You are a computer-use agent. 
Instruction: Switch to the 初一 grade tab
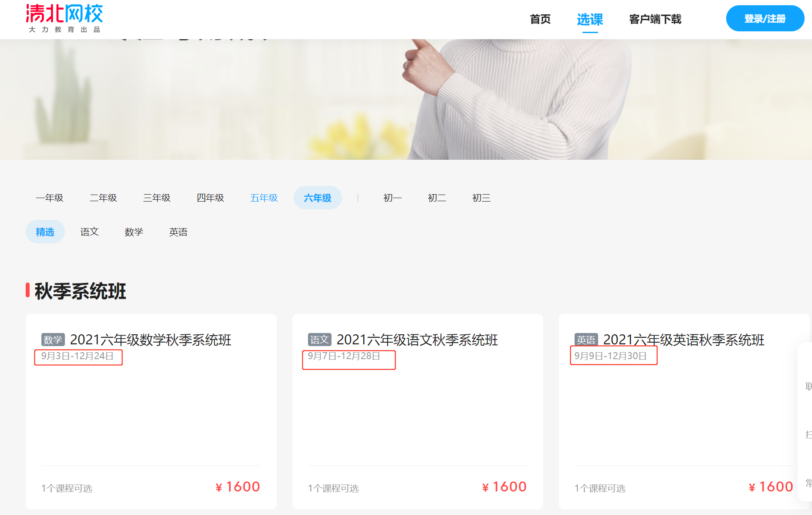[392, 198]
